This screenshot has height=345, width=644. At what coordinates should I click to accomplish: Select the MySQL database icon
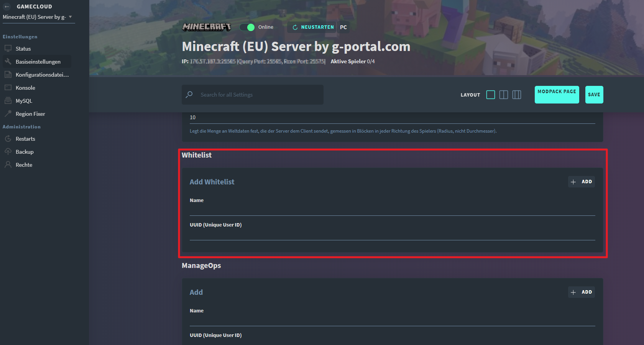8,100
